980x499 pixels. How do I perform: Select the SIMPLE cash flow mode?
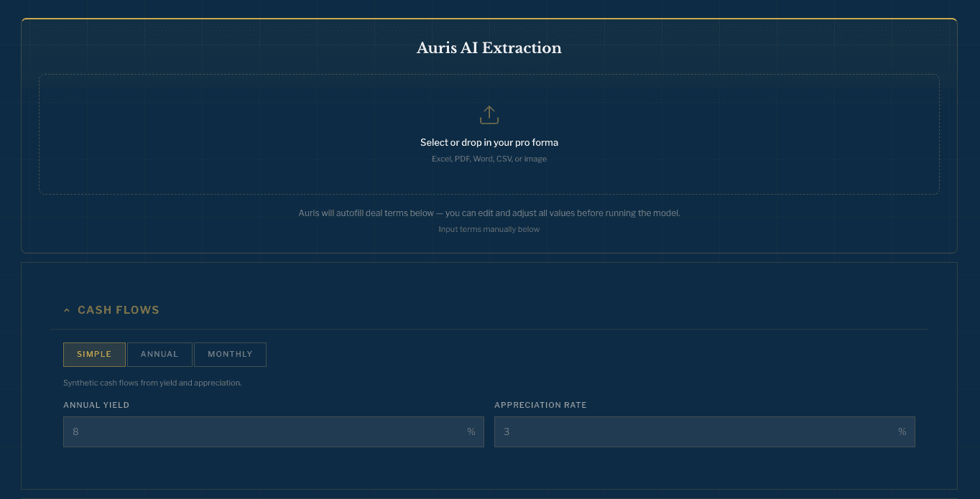tap(94, 354)
